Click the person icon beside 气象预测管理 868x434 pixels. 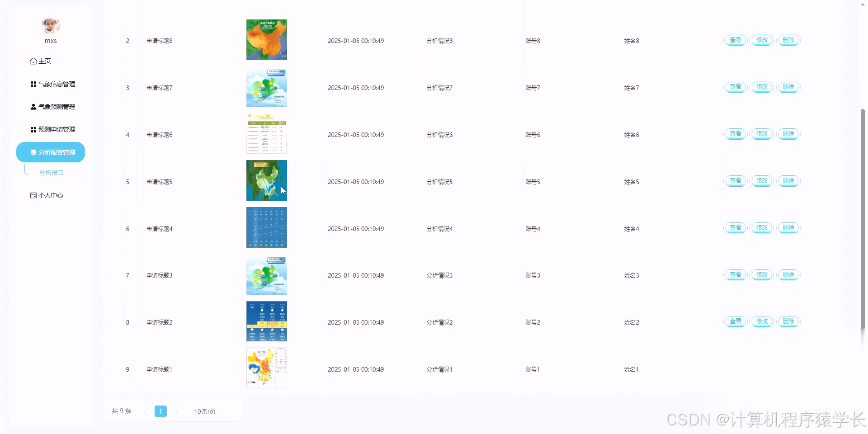point(32,106)
